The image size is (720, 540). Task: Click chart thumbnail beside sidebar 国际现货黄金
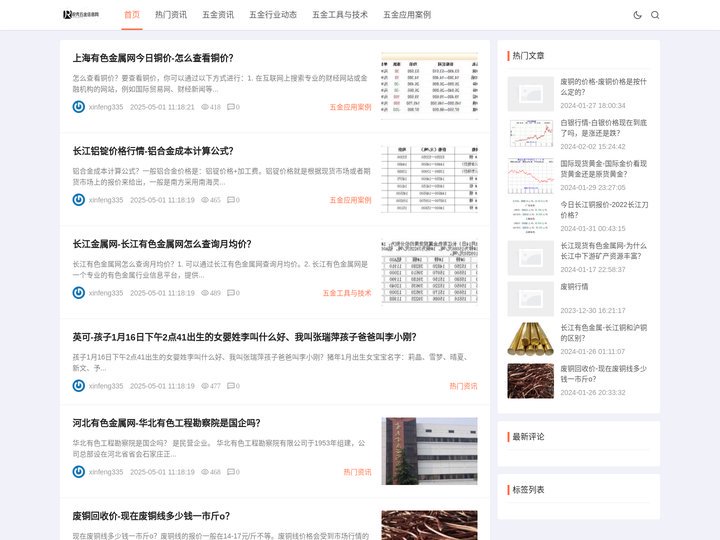click(x=530, y=176)
